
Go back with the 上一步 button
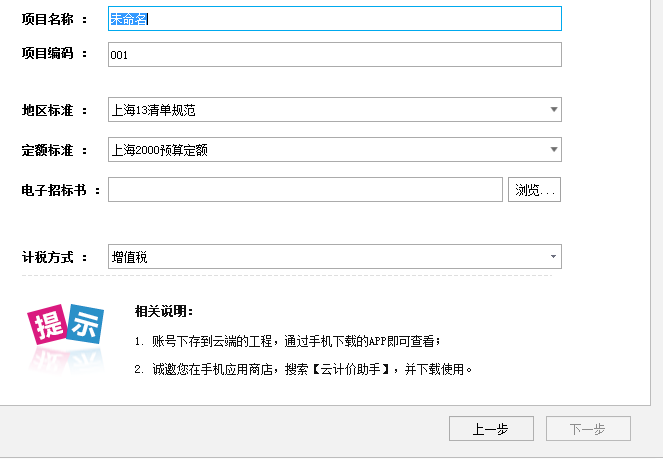click(490, 429)
